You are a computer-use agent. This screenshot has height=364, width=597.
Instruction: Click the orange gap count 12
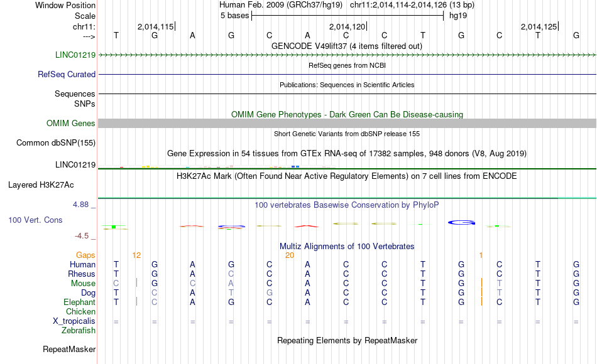(x=137, y=255)
